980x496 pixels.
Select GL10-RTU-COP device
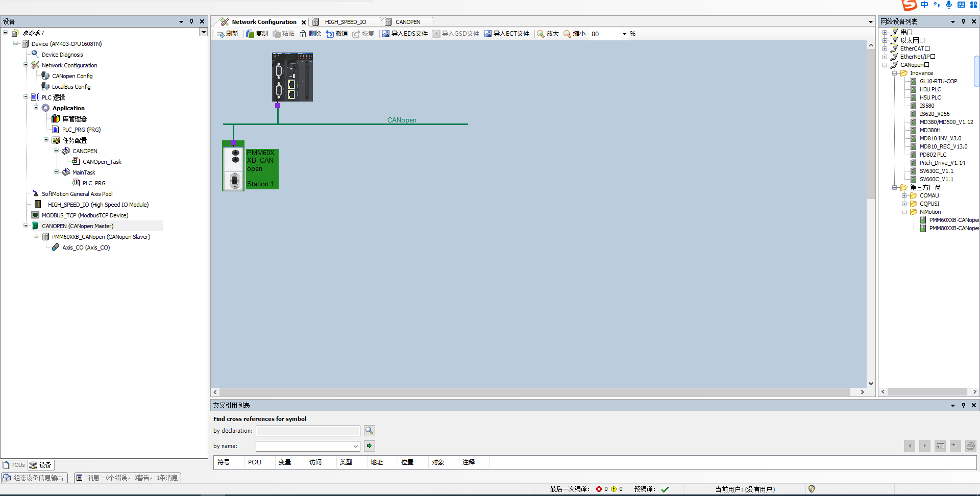pos(938,81)
